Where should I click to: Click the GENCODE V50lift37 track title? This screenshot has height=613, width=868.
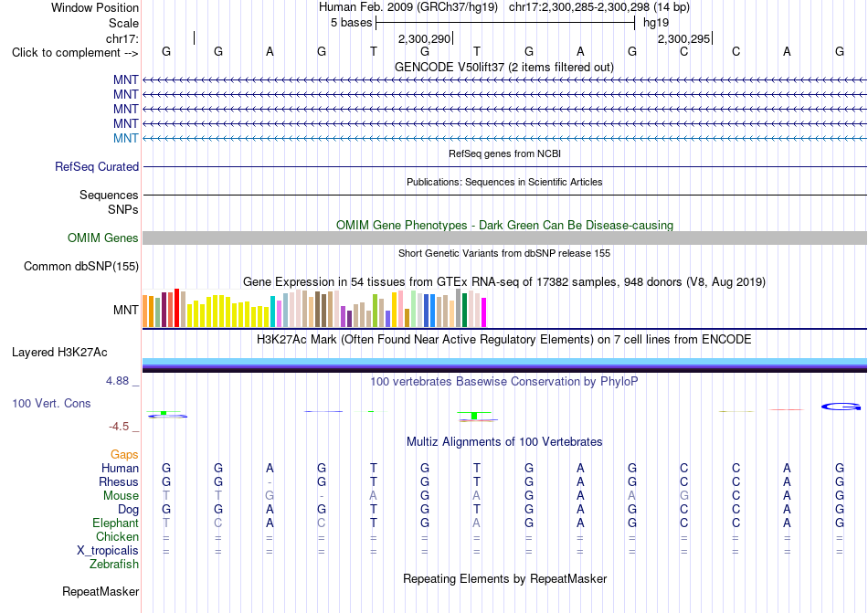504,67
